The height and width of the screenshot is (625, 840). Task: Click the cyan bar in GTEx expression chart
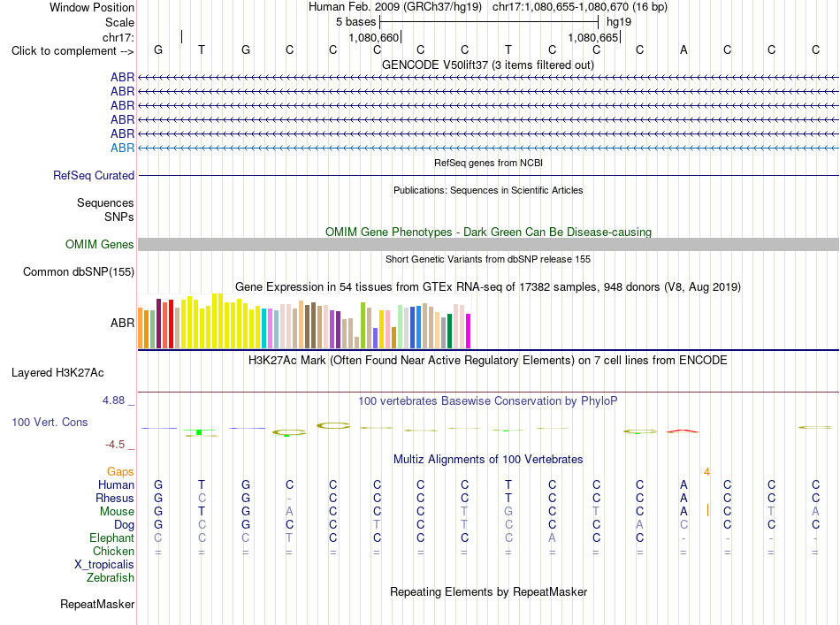pos(264,328)
